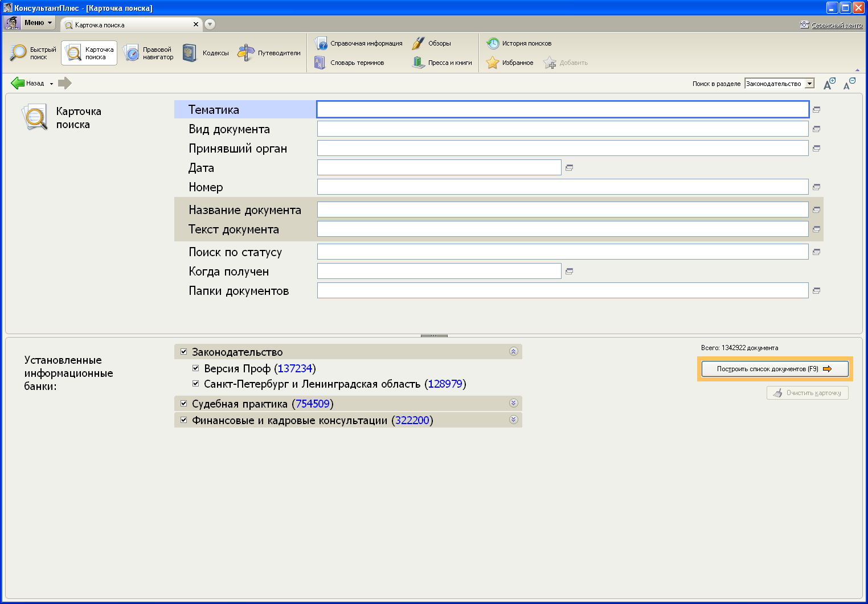Image resolution: width=868 pixels, height=604 pixels.
Task: Click into the Дата field
Action: click(439, 167)
